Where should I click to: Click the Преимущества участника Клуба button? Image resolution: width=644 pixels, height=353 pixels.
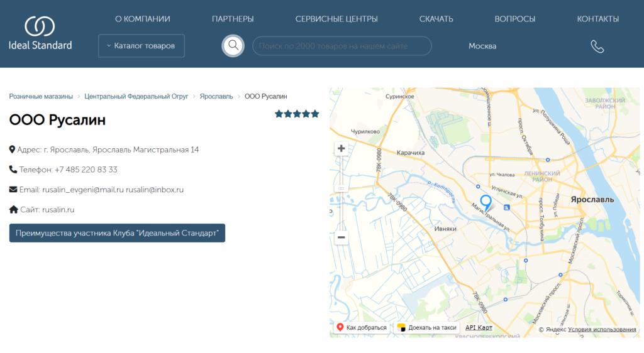(117, 233)
